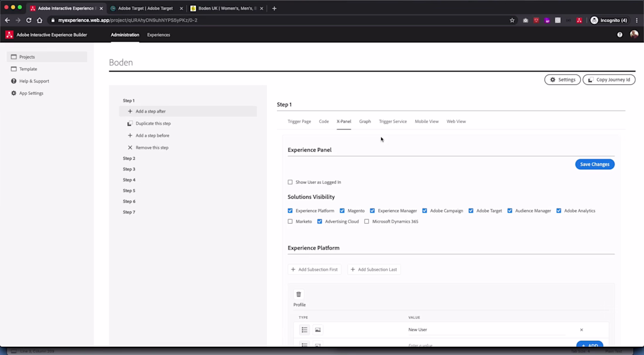Open the Trigger Service tab

click(393, 122)
